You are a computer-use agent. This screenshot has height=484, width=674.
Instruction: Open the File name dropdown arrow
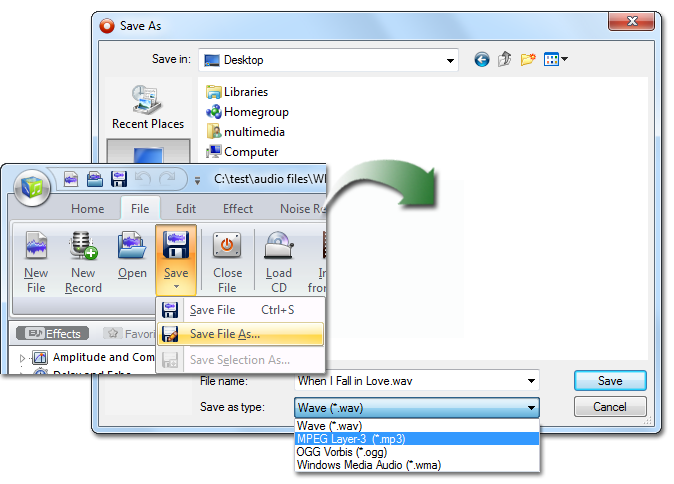click(x=528, y=381)
